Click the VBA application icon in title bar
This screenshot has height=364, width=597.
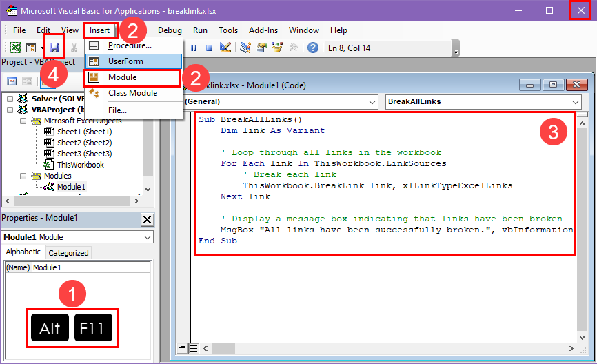coord(12,10)
